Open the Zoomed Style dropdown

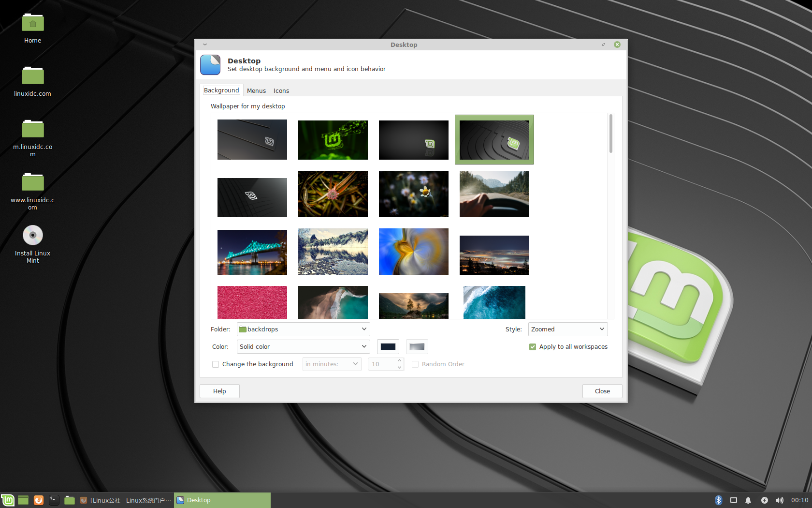click(568, 329)
